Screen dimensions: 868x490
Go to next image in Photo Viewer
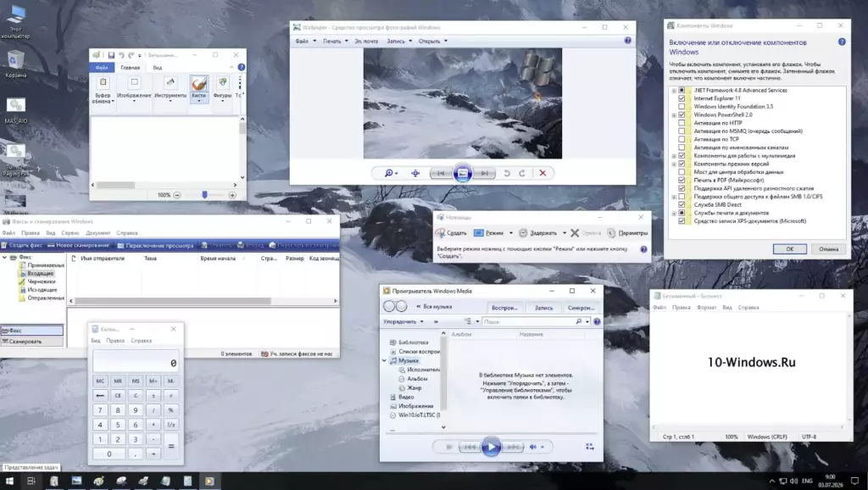[484, 173]
